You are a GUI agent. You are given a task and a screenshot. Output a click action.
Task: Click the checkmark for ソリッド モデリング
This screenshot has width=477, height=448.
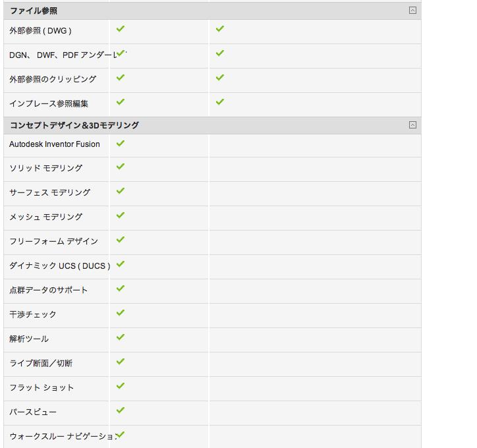pos(121,167)
